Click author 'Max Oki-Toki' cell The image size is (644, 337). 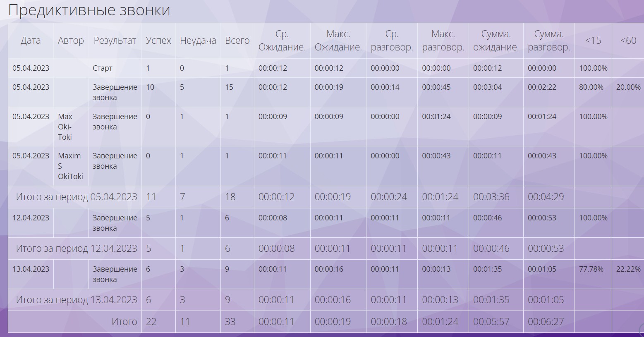pyautogui.click(x=65, y=127)
